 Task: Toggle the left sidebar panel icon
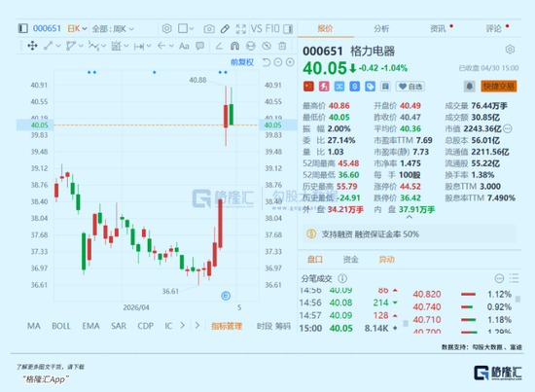point(23,28)
